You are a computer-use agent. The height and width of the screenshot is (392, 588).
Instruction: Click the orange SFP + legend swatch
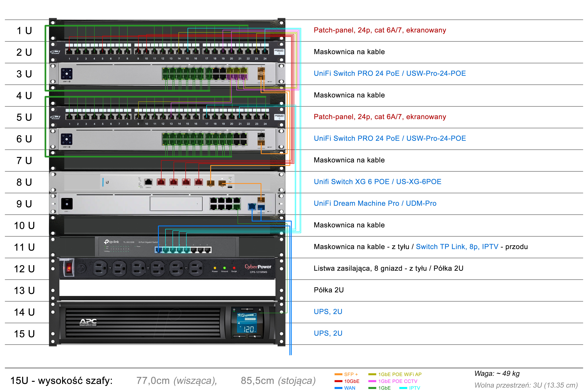tap(338, 374)
